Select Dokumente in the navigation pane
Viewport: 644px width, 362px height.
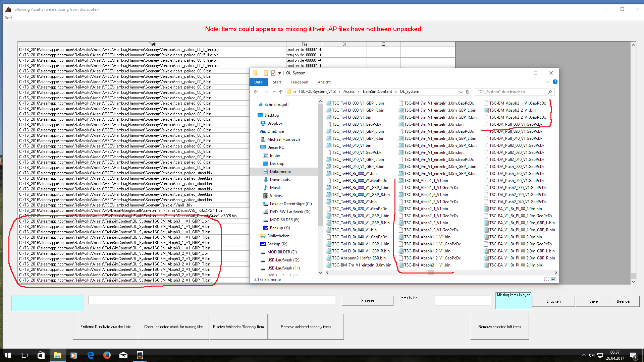point(280,172)
